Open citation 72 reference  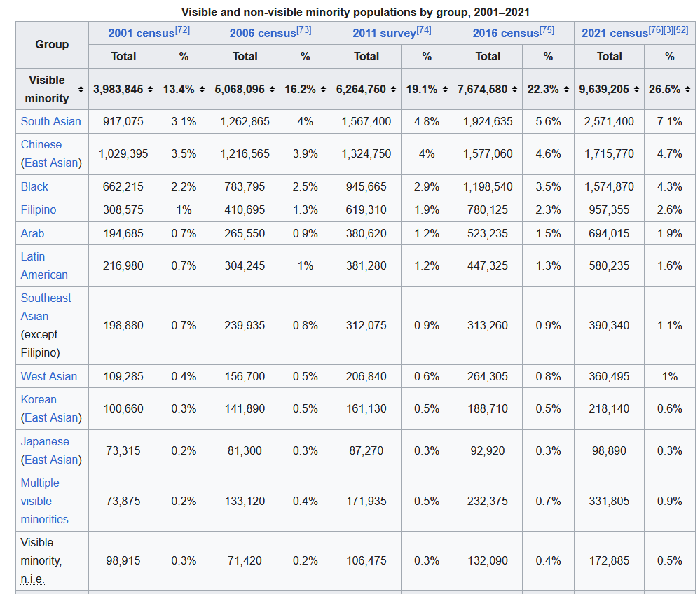click(x=183, y=30)
